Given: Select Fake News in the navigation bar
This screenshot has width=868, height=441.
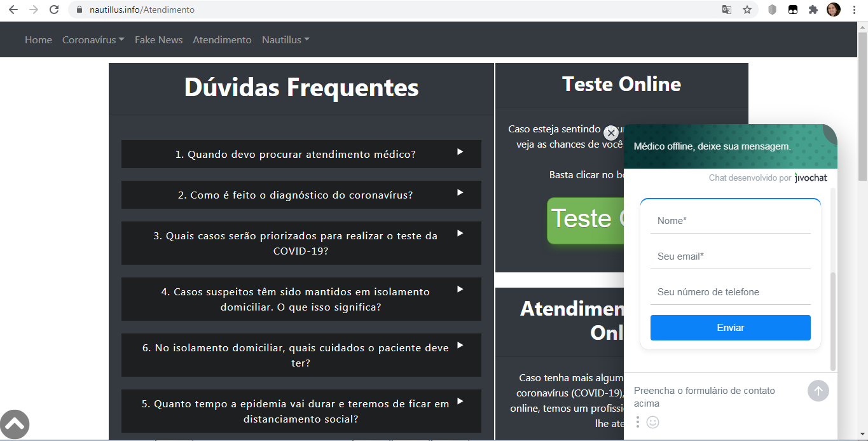Looking at the screenshot, I should pyautogui.click(x=158, y=39).
